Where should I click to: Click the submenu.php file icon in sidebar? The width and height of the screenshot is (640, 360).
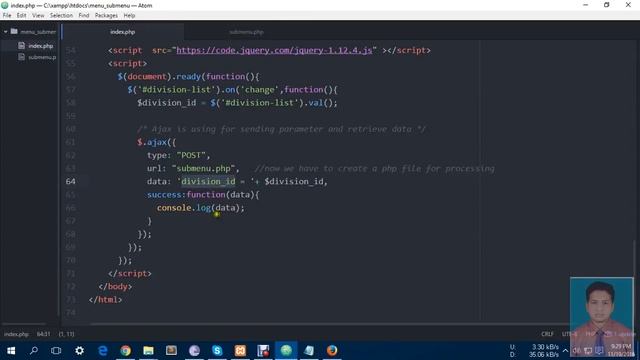coord(22,57)
